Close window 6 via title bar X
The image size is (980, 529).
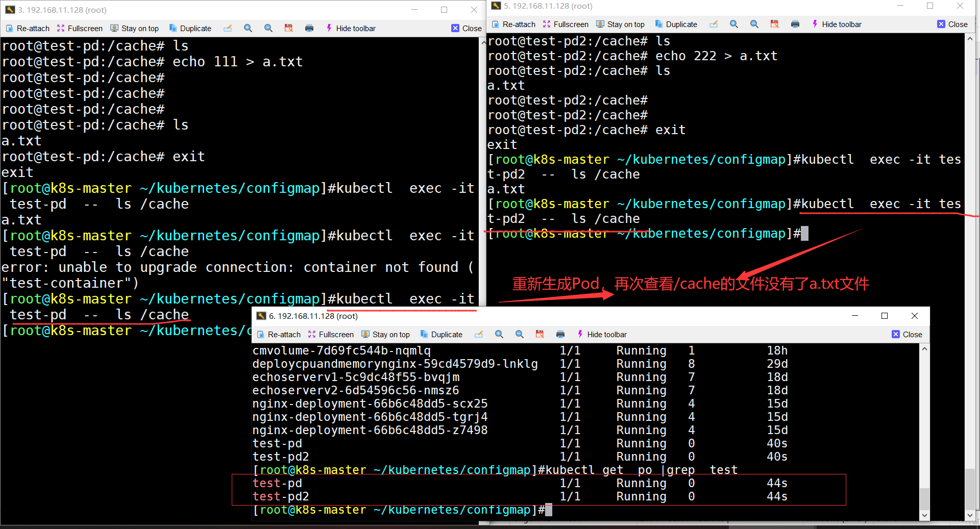(915, 316)
